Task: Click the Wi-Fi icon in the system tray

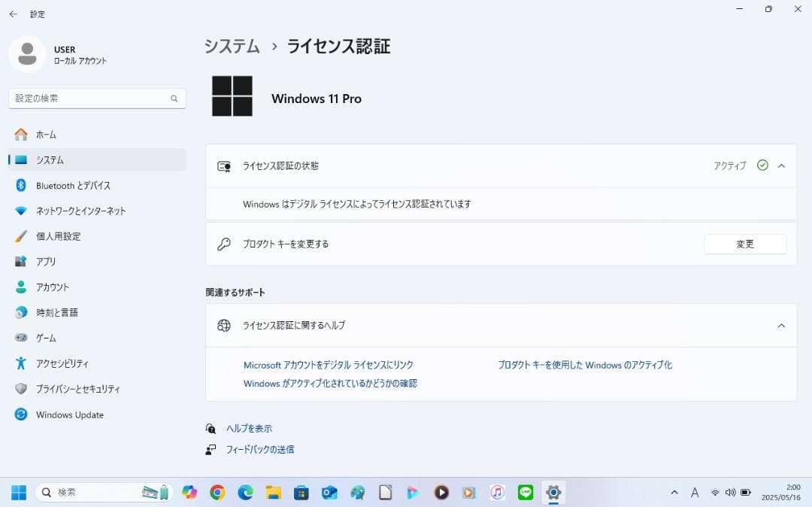Action: pos(715,493)
